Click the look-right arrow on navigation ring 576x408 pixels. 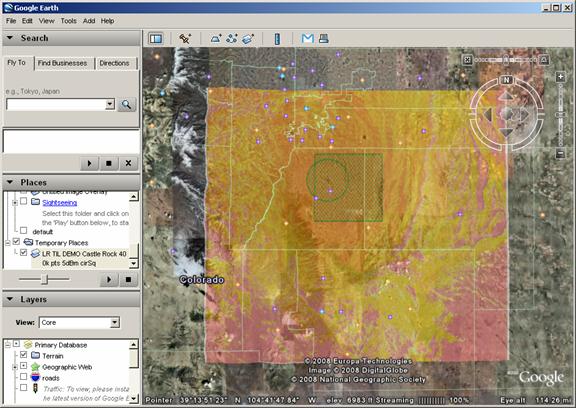pos(525,114)
